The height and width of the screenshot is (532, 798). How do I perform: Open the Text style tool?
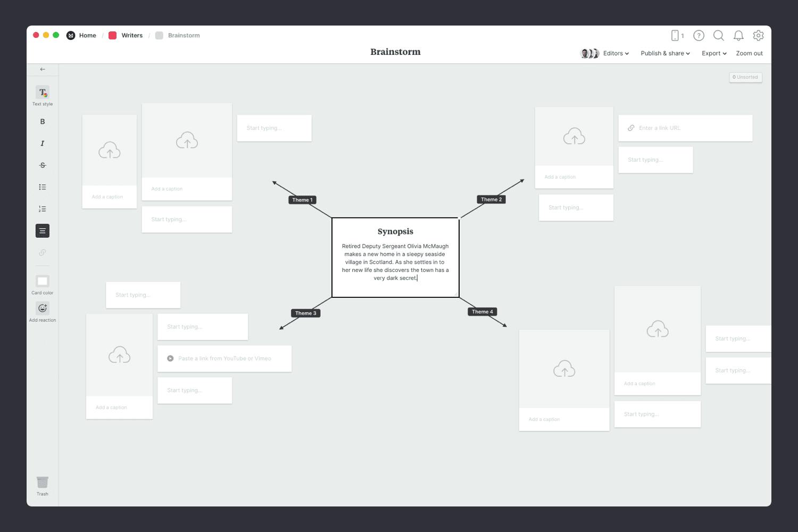[43, 93]
